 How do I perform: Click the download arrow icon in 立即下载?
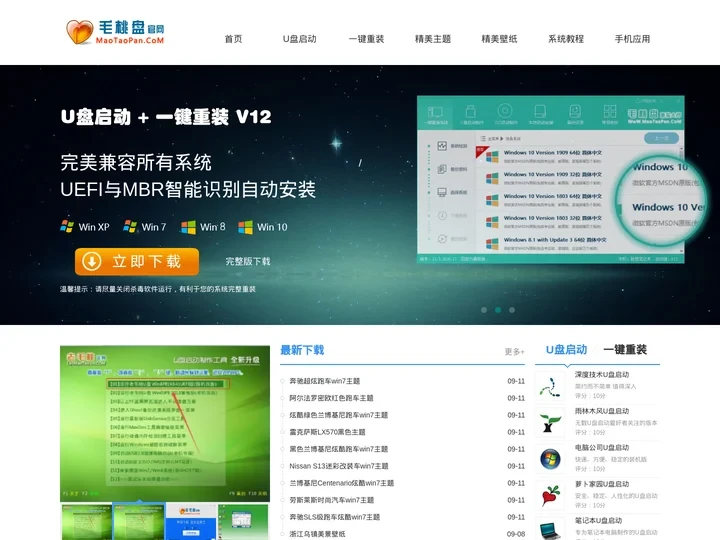click(x=92, y=262)
